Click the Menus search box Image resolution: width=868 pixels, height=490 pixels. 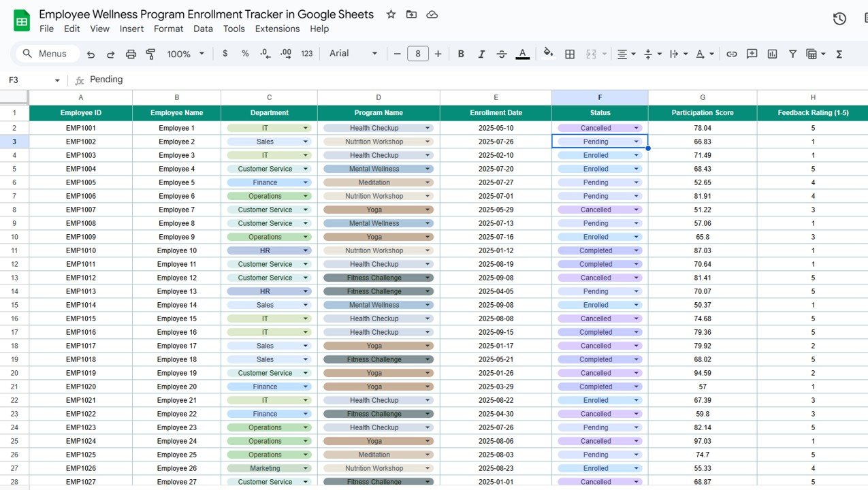coord(46,54)
